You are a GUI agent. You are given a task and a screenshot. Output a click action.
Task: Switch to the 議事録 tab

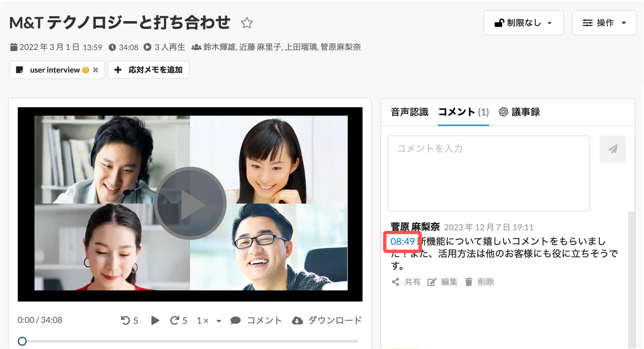519,112
